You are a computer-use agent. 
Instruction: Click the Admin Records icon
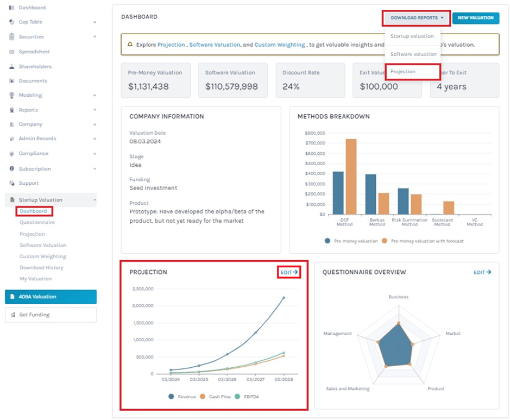pyautogui.click(x=12, y=139)
